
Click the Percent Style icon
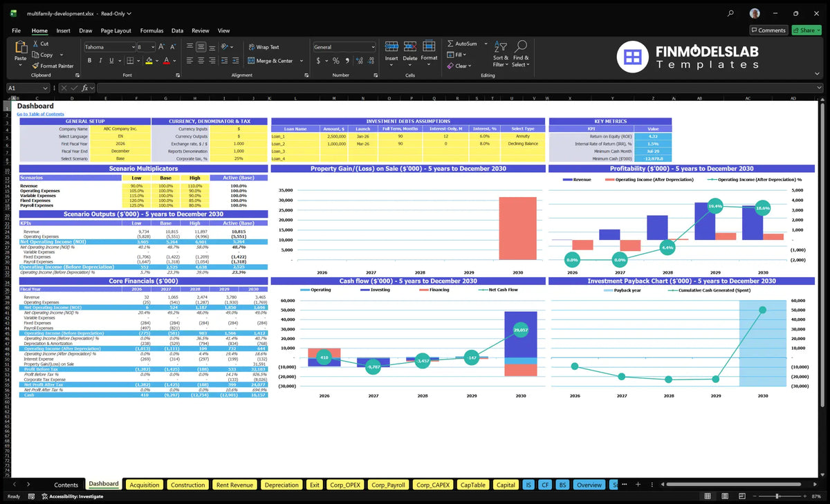pyautogui.click(x=335, y=61)
